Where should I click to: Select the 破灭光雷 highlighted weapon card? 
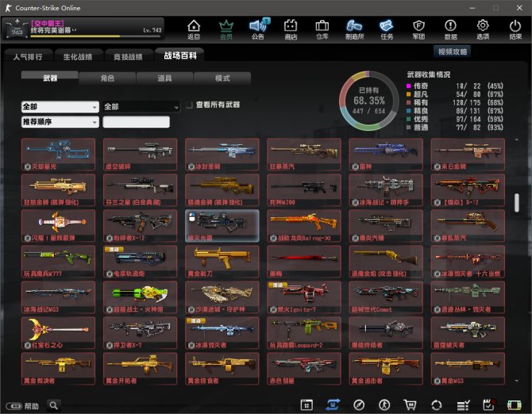[222, 225]
